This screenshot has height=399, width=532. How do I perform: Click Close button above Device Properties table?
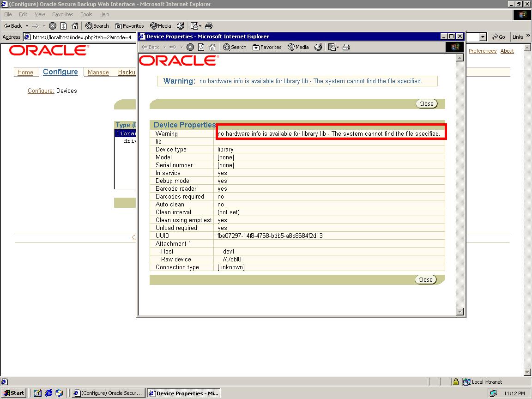(x=427, y=104)
